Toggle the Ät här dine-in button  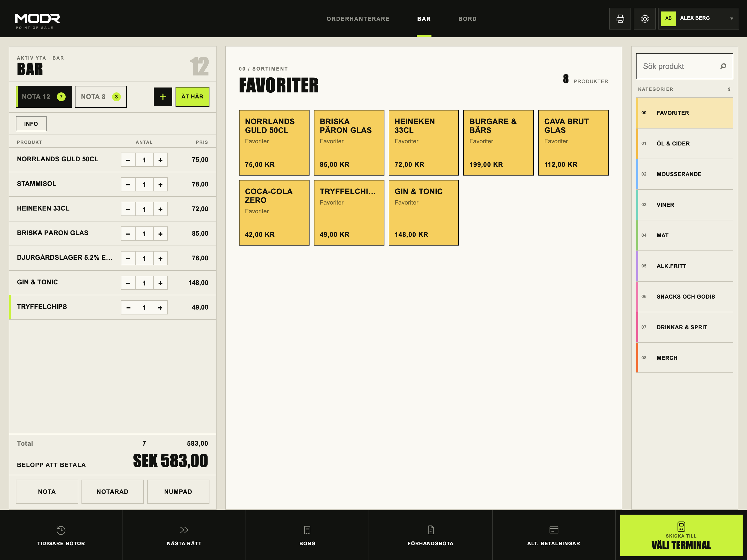[192, 97]
